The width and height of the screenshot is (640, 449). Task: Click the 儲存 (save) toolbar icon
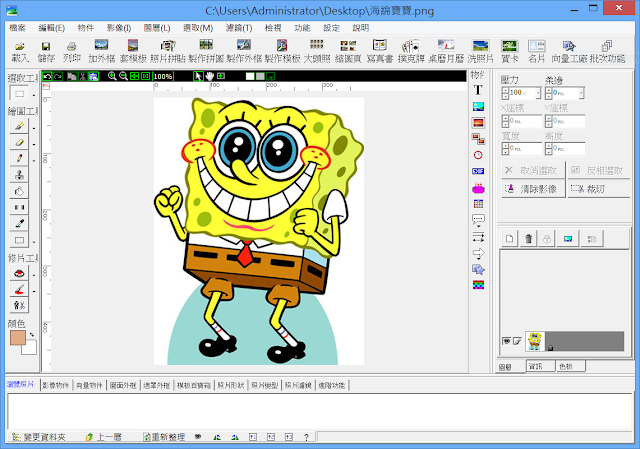pyautogui.click(x=46, y=52)
